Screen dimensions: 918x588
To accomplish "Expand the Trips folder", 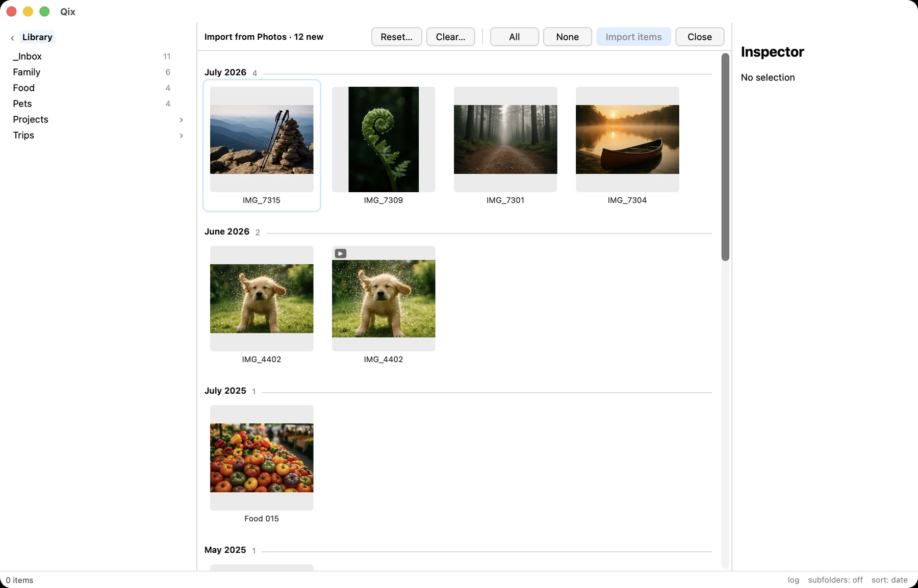I will (x=181, y=136).
